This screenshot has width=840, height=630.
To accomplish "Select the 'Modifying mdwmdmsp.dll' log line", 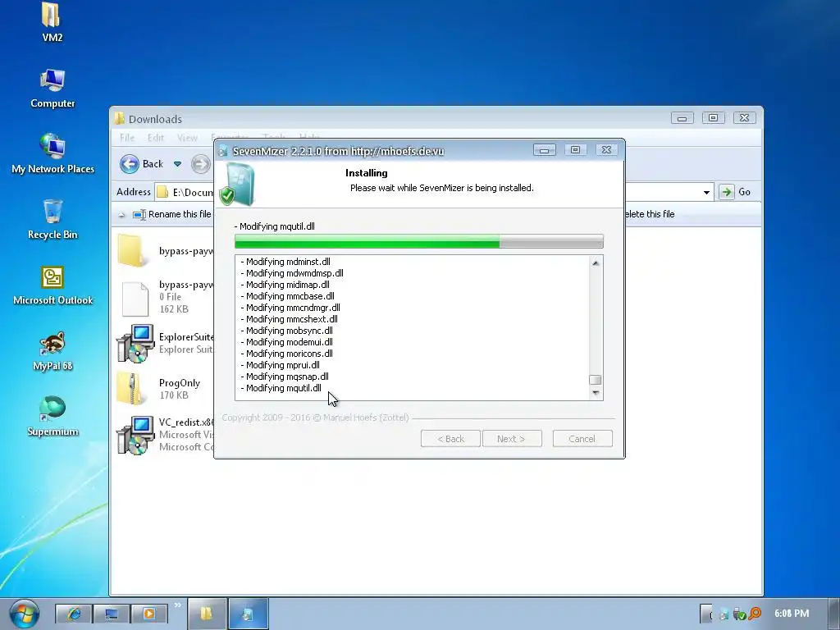I will [292, 273].
